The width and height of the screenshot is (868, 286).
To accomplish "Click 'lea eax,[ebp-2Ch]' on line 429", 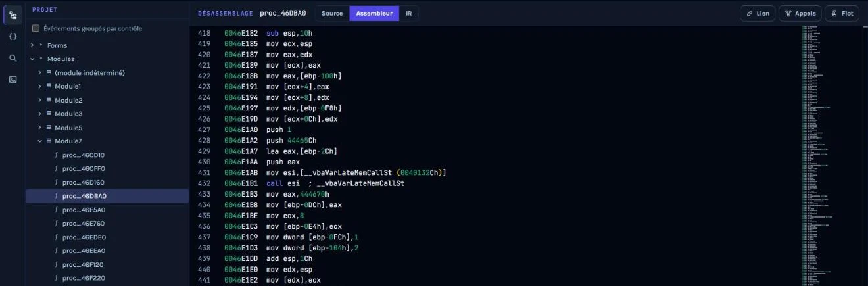I will tap(302, 151).
